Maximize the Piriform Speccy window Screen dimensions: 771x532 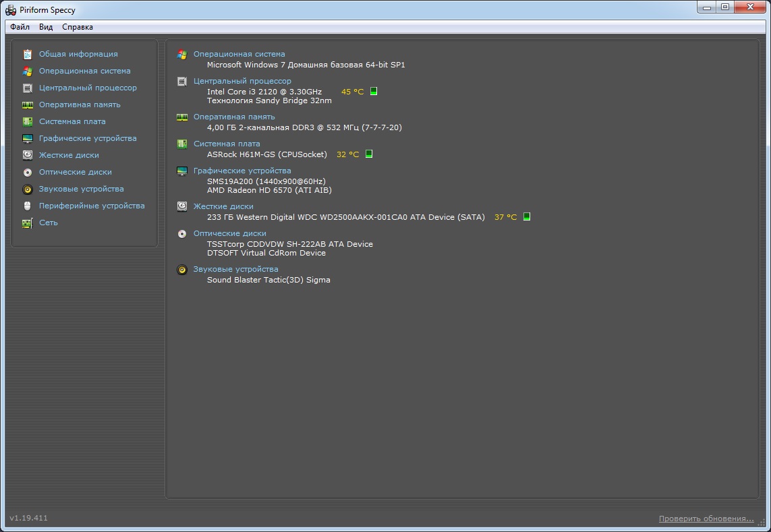pyautogui.click(x=724, y=7)
